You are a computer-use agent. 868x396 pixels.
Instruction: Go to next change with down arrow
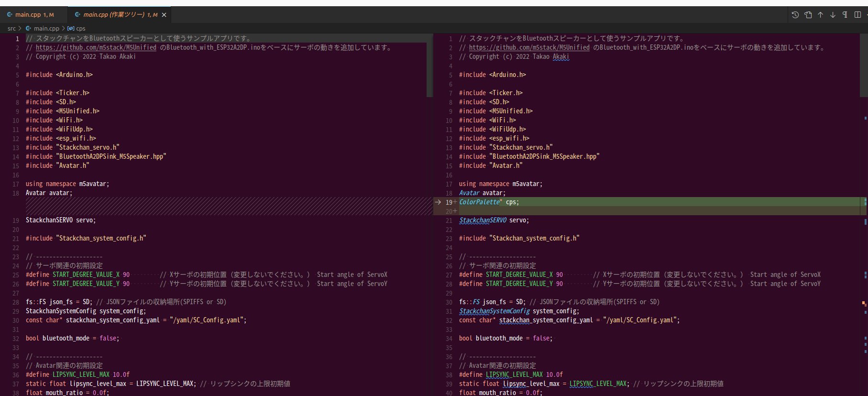(833, 15)
